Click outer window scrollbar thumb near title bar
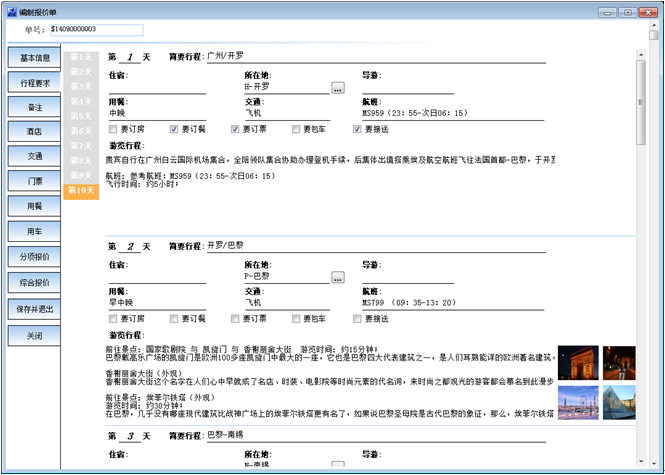This screenshot has height=475, width=665. tap(654, 35)
